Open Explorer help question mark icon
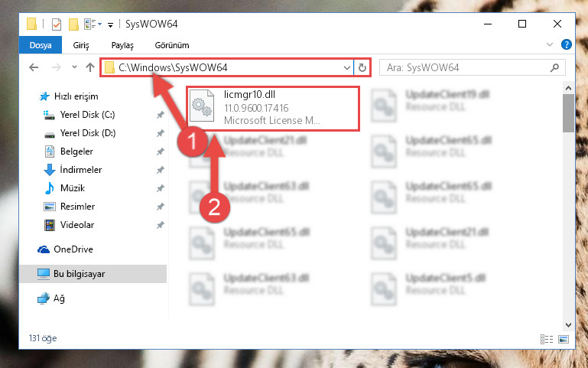 (x=567, y=44)
